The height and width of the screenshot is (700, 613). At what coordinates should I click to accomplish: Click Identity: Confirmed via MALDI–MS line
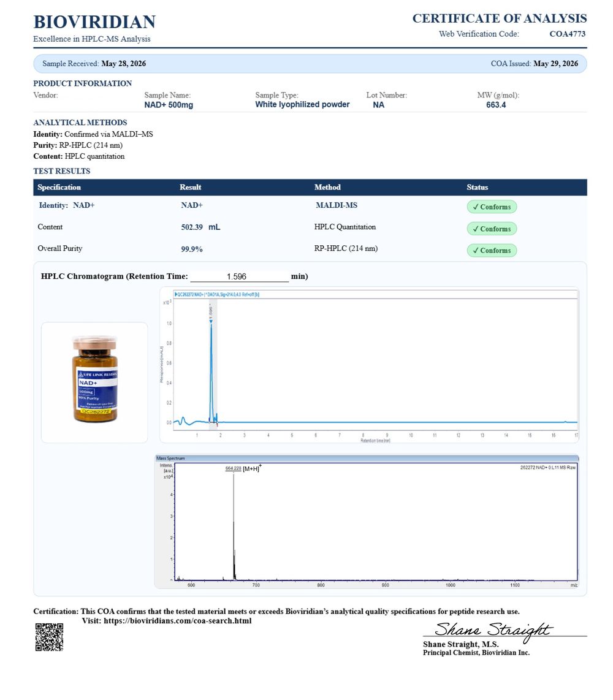click(93, 134)
